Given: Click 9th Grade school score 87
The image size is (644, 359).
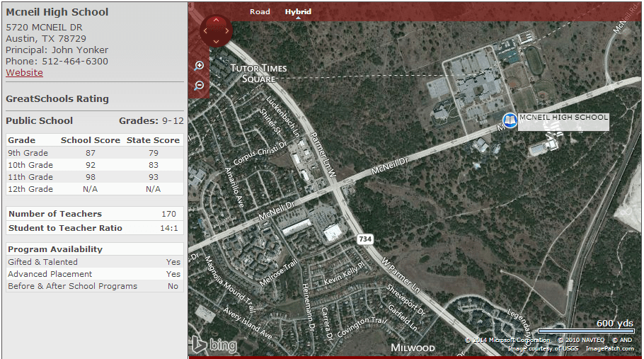Looking at the screenshot, I should point(91,153).
